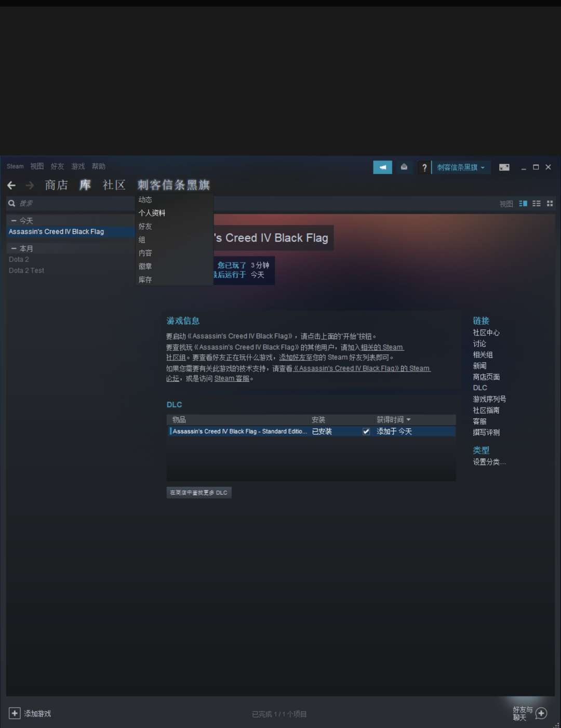Go to the 社区 tab
Viewport: 561px width, 728px height.
tap(114, 185)
